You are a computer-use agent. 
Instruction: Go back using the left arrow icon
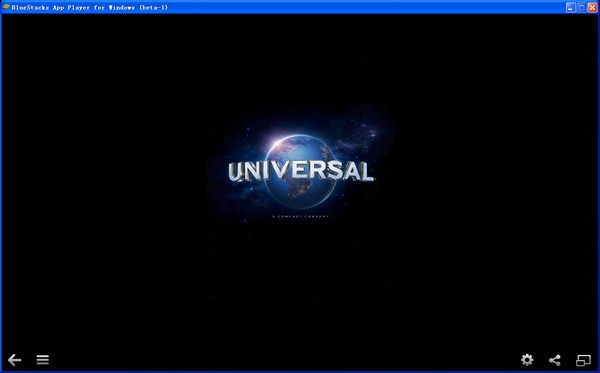tap(15, 360)
